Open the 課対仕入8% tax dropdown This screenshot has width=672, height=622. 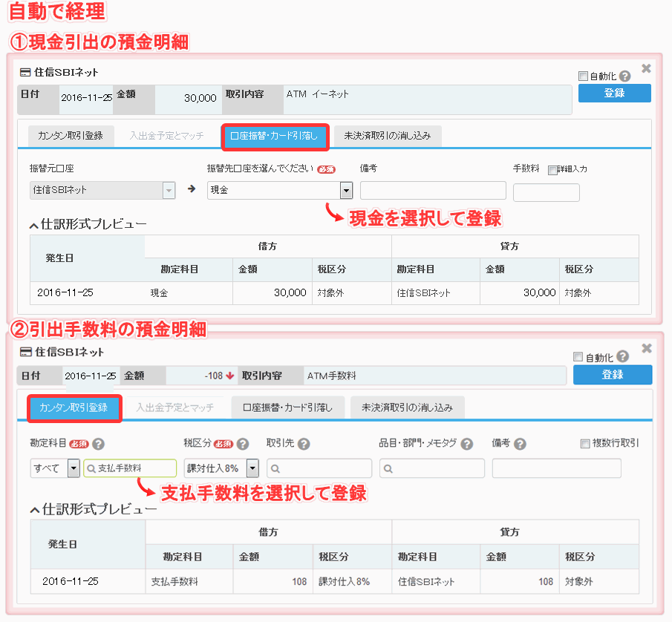click(251, 468)
